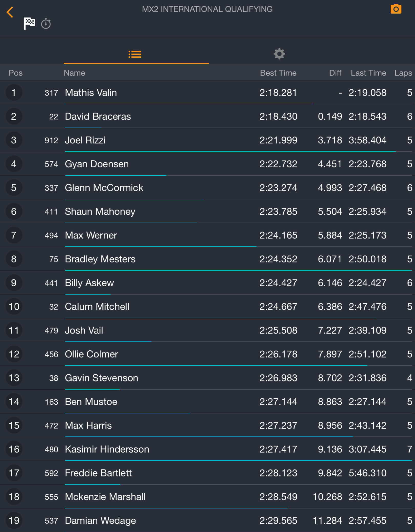The height and width of the screenshot is (532, 415).
Task: Sort by the Best Time column header
Action: [278, 73]
